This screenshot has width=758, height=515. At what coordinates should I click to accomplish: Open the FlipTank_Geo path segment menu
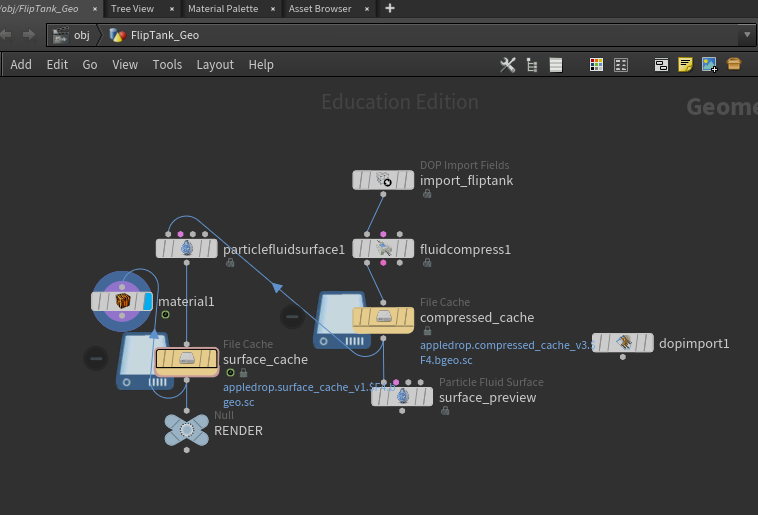click(x=154, y=35)
